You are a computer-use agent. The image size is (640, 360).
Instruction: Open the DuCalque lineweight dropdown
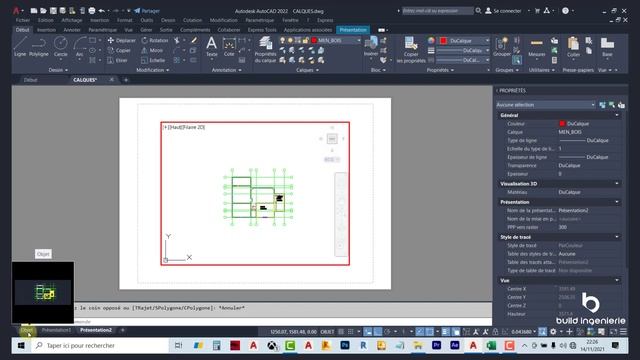487,50
